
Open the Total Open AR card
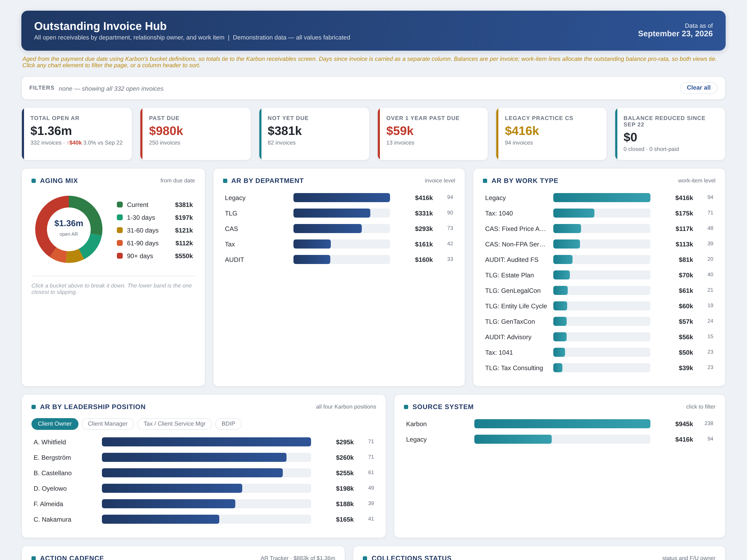tap(77, 134)
